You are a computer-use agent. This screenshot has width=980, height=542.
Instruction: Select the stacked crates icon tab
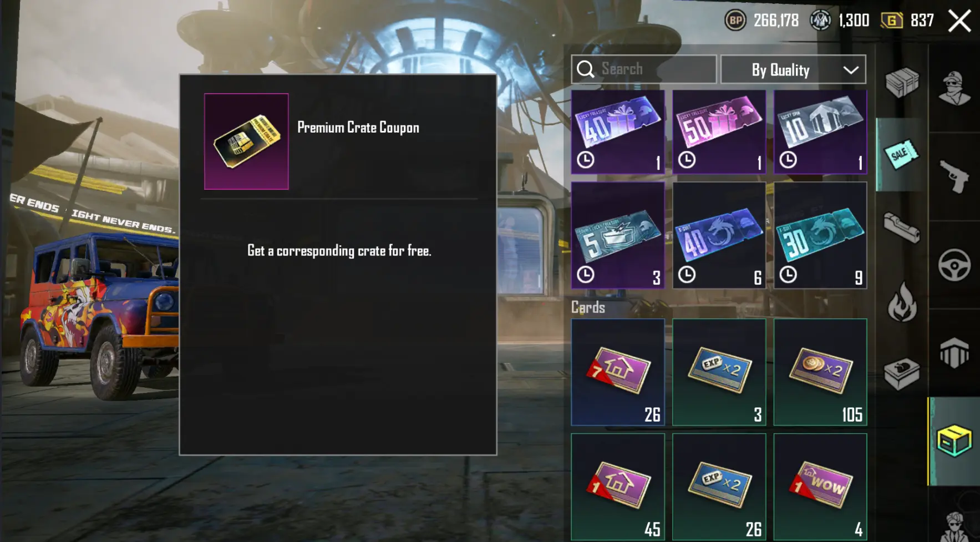tap(902, 82)
